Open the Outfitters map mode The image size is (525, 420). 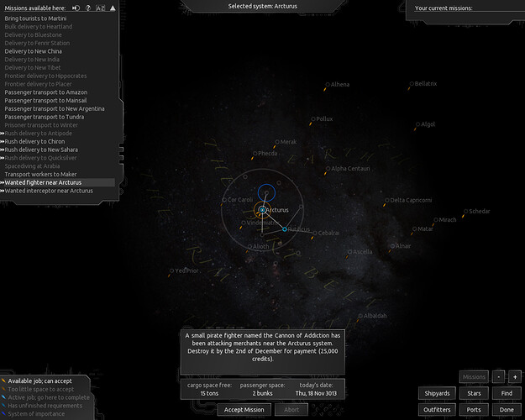click(437, 410)
